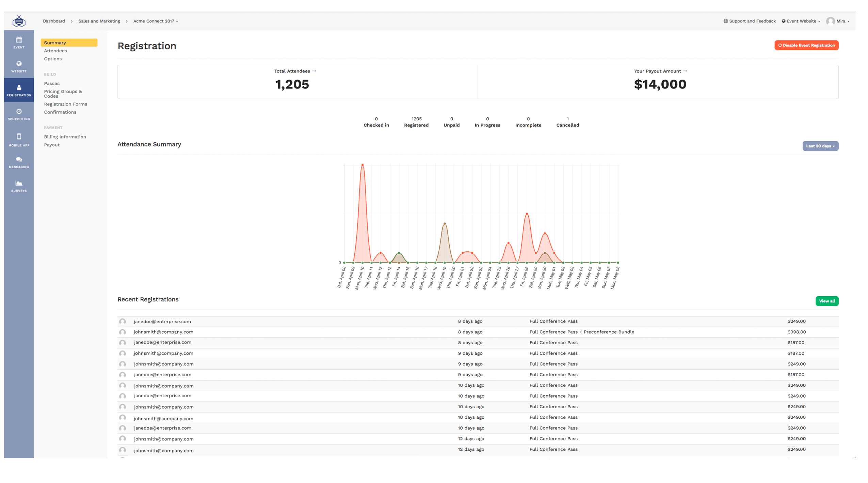This screenshot has width=868, height=483.
Task: Click Disable Event Registration button
Action: (x=806, y=45)
